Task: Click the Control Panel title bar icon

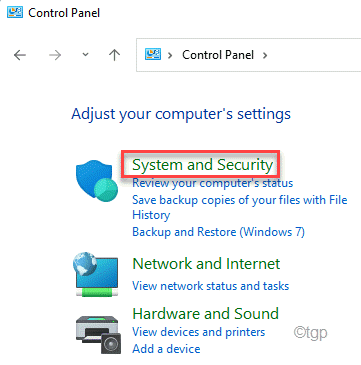Action: (15, 12)
